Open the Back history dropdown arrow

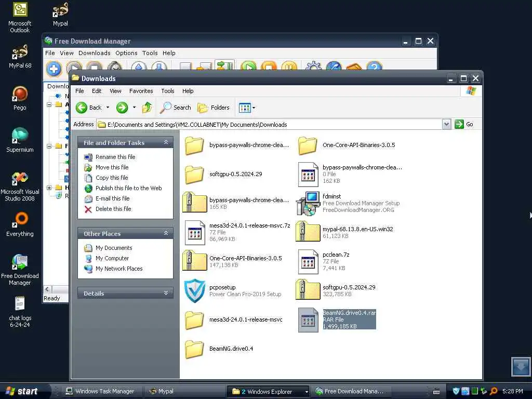[x=108, y=108]
